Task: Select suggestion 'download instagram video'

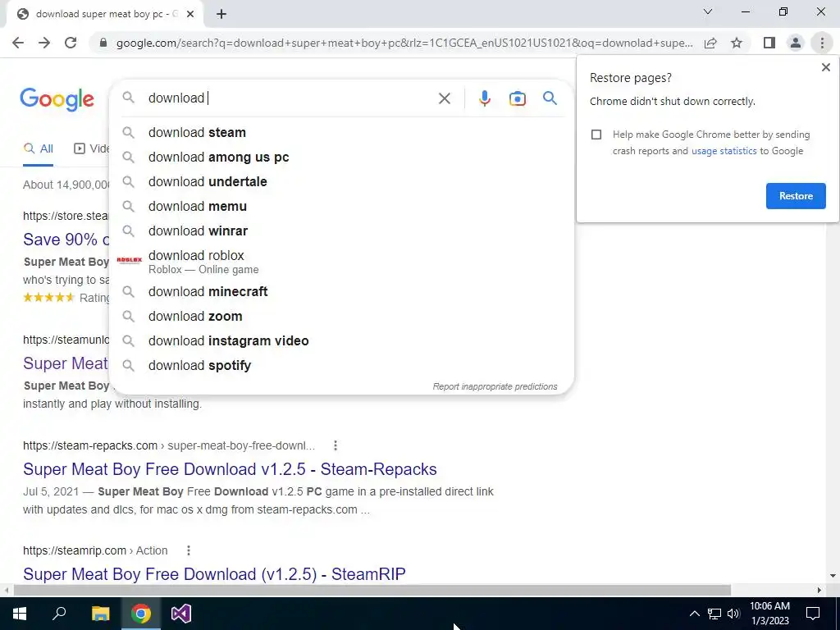Action: click(341, 340)
